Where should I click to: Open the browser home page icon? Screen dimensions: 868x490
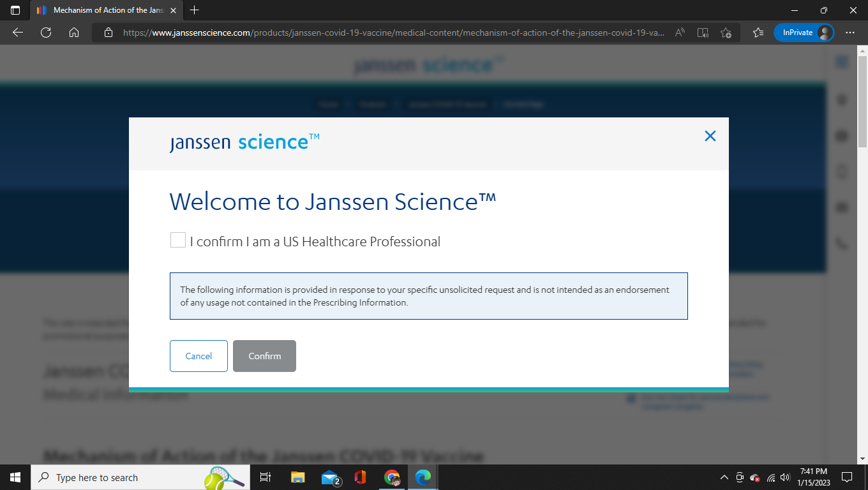(74, 33)
